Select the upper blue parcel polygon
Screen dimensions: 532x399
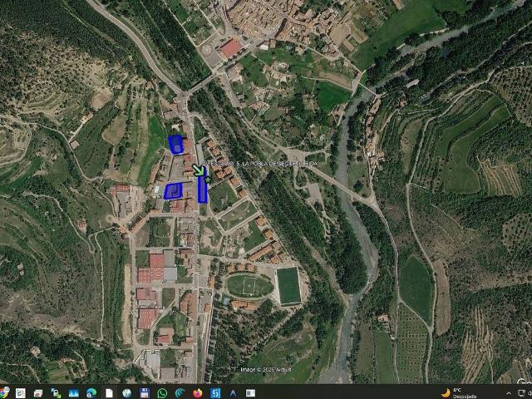(176, 145)
